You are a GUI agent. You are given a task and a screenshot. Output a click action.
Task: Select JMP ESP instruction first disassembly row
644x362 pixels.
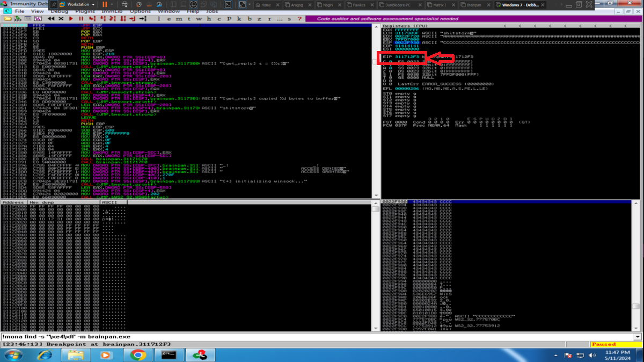[x=188, y=26]
